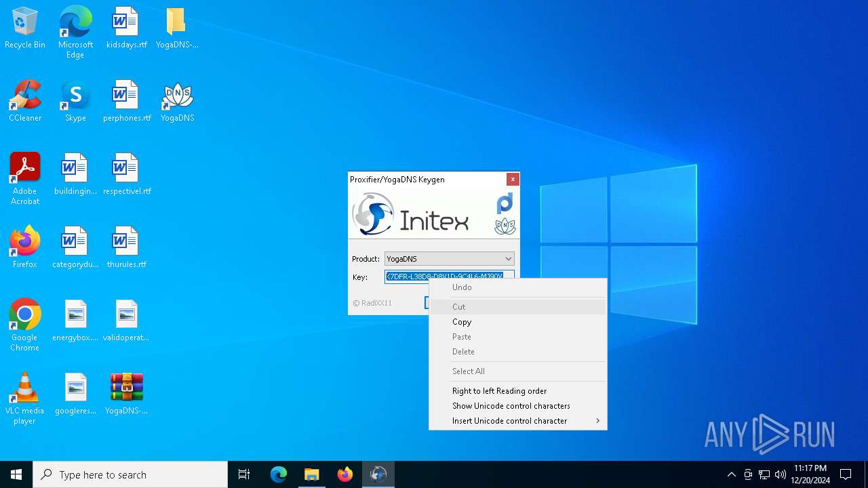Open Task View on the taskbar
This screenshot has width=868, height=488.
tap(244, 474)
